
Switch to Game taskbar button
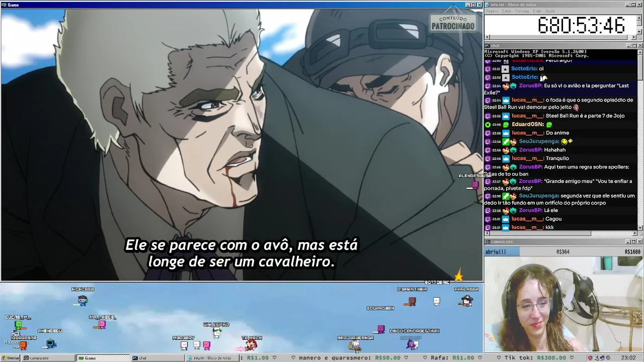(103, 358)
